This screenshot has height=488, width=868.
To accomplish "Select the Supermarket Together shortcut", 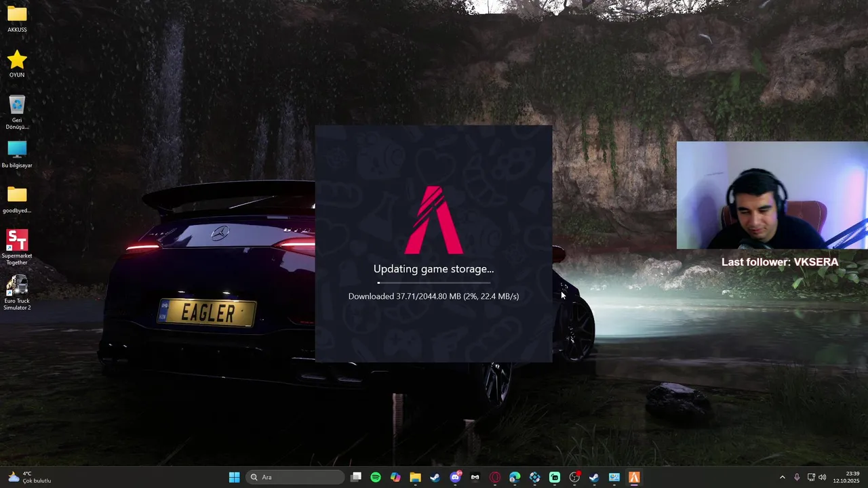I will [x=17, y=247].
